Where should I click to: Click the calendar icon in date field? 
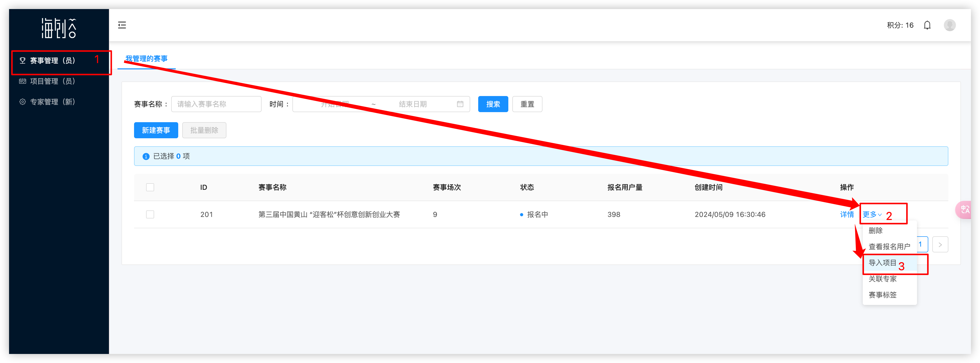click(460, 104)
